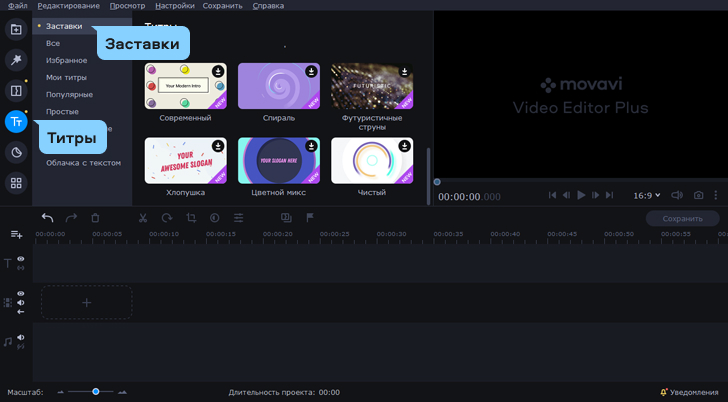Click the Масштаб zoom slider handle
The height and width of the screenshot is (402, 728).
[x=96, y=392]
